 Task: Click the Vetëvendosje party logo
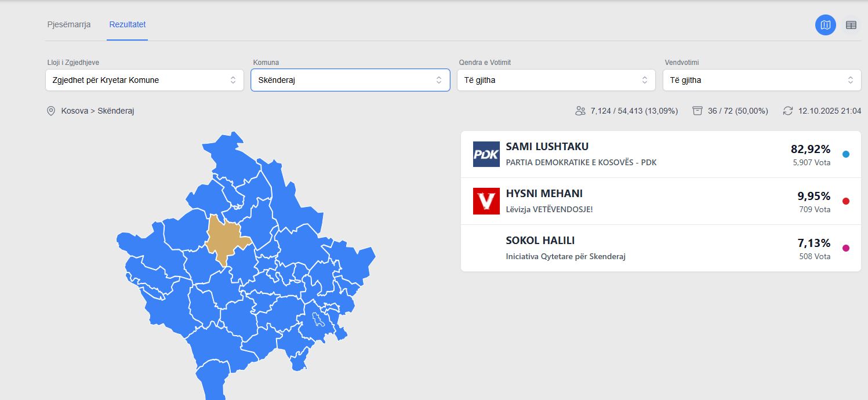(486, 201)
